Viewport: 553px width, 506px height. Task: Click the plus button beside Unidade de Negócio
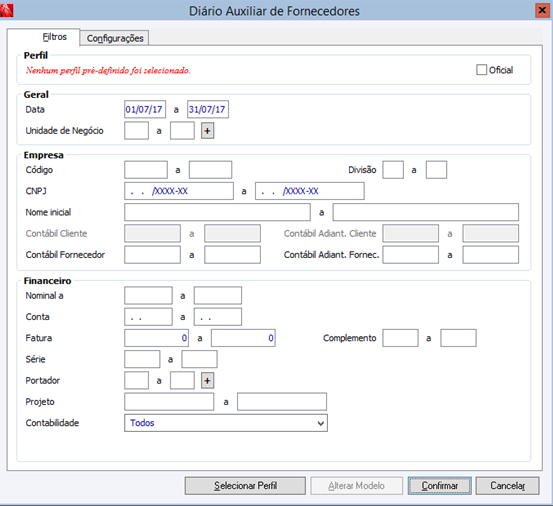click(x=207, y=131)
